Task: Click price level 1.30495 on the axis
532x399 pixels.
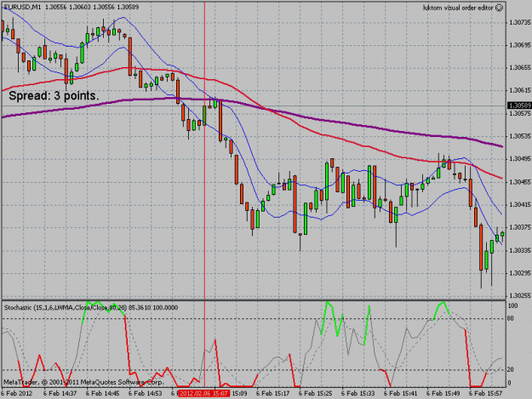Action: 520,159
